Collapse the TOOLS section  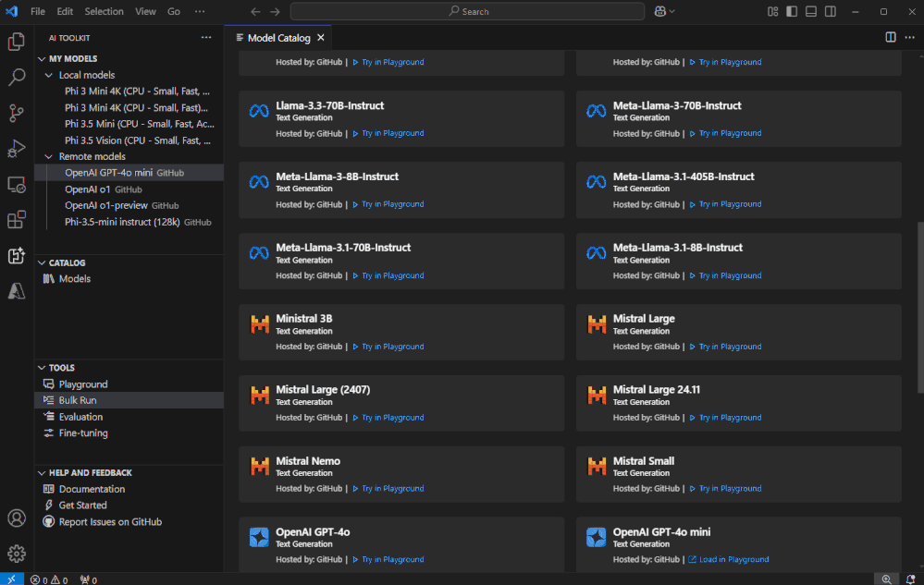[x=42, y=368]
